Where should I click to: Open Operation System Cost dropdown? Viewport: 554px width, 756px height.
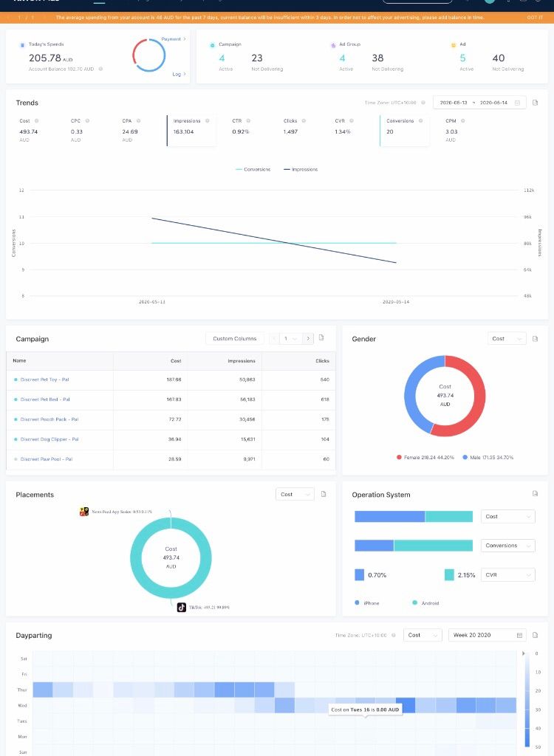coord(507,516)
